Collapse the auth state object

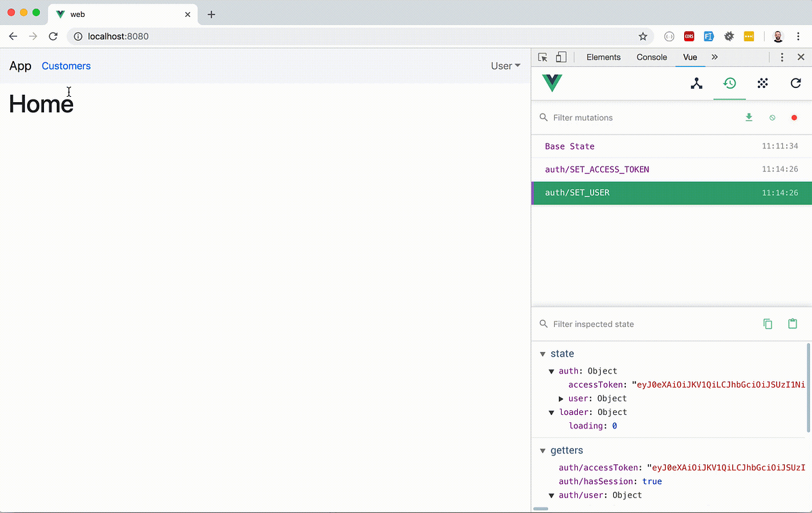551,371
